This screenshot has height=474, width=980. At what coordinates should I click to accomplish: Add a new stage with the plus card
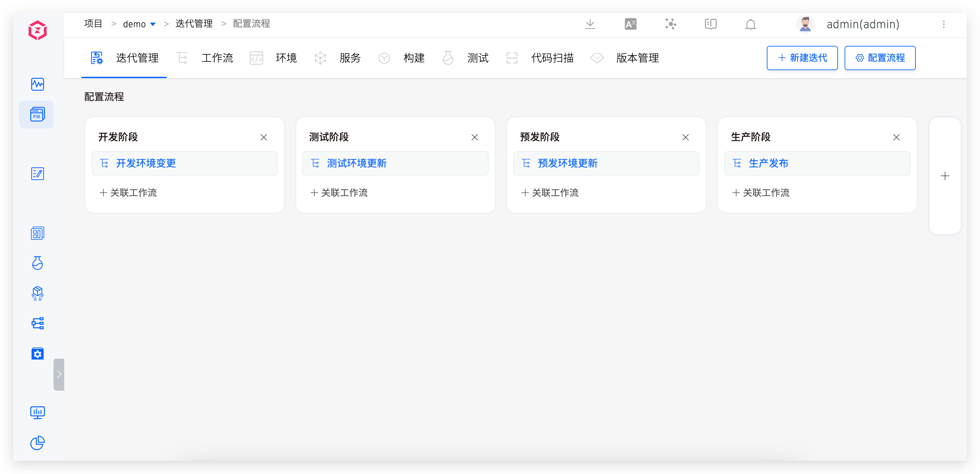(945, 176)
